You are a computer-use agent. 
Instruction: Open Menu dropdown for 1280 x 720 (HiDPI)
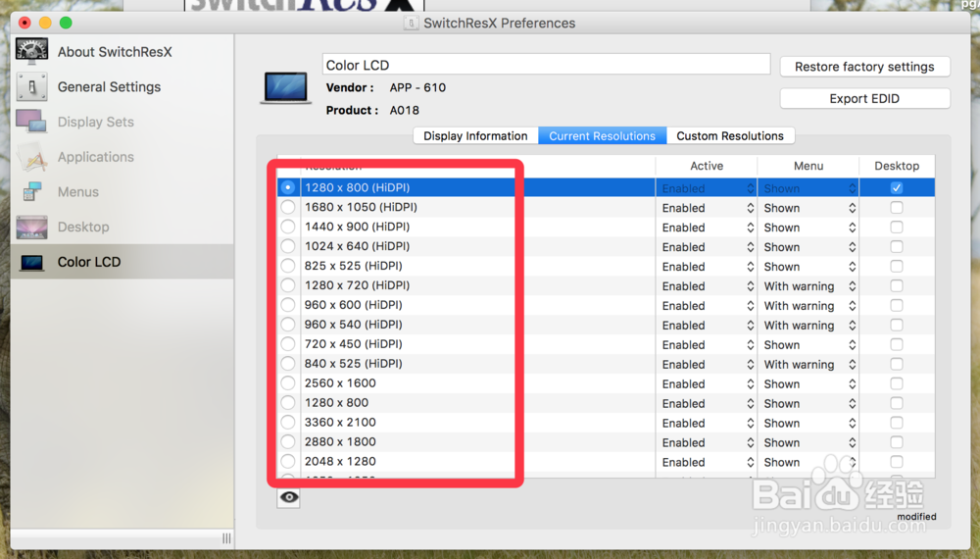point(809,285)
